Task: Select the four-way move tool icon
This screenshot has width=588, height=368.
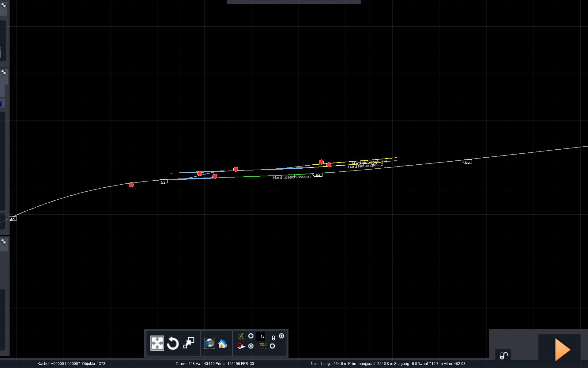Action: [x=157, y=343]
